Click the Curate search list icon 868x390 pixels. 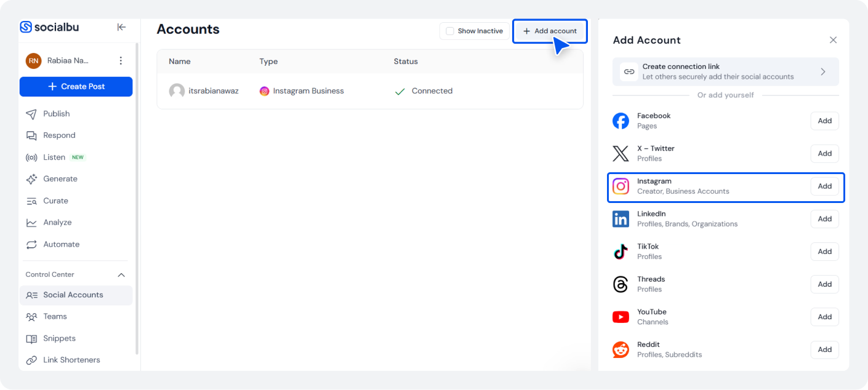pyautogui.click(x=31, y=201)
